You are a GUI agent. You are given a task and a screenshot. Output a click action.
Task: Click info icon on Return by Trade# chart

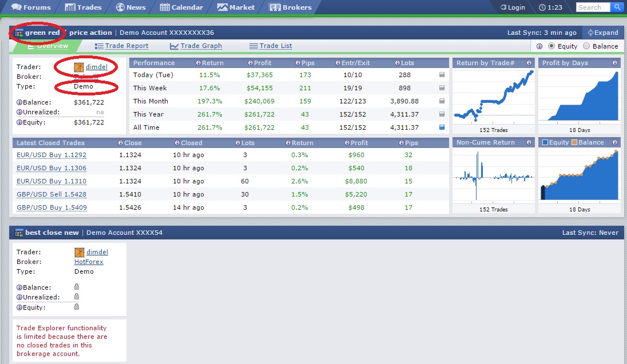tap(529, 63)
